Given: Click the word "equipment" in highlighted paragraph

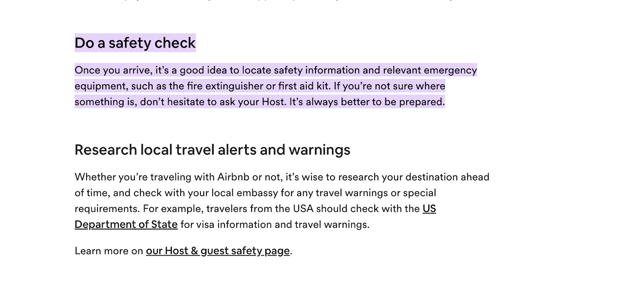Looking at the screenshot, I should point(95,86).
